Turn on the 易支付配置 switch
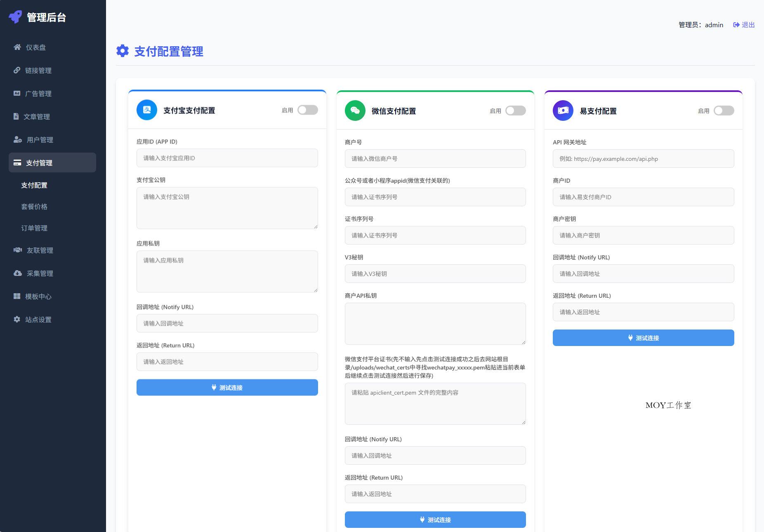 point(724,110)
